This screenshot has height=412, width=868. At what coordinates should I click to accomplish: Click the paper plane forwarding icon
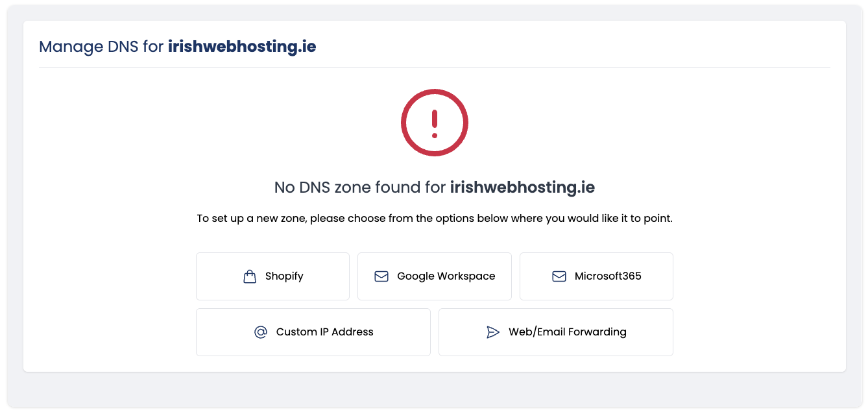click(493, 332)
